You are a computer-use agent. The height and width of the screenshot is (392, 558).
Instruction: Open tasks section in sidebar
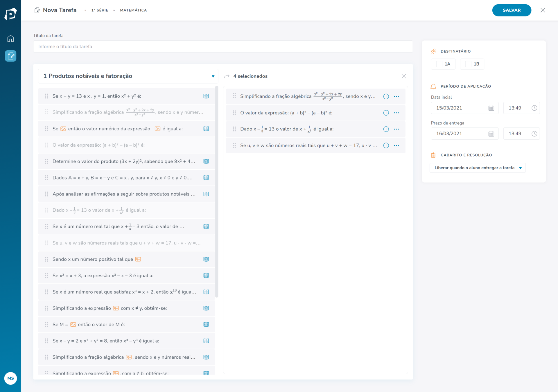pos(10,56)
